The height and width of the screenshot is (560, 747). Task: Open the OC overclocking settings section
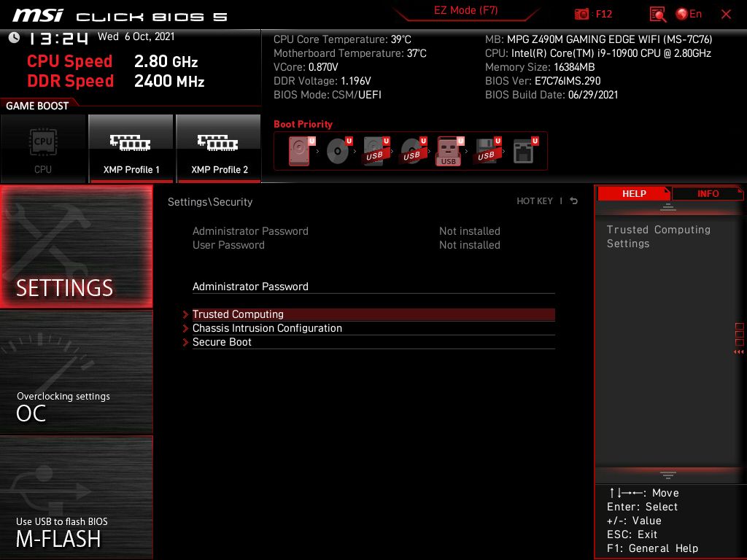pyautogui.click(x=76, y=373)
